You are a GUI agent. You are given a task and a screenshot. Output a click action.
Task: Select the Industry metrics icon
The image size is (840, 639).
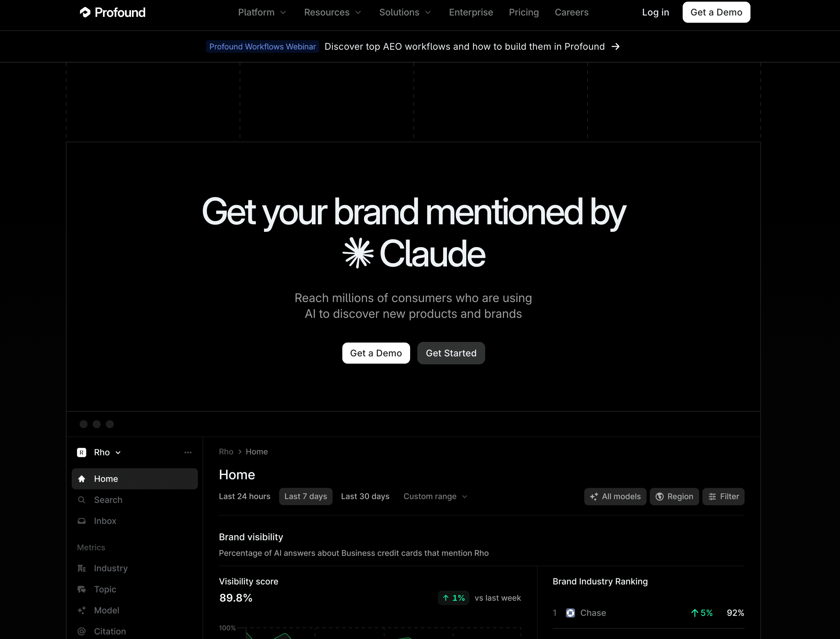tap(82, 568)
